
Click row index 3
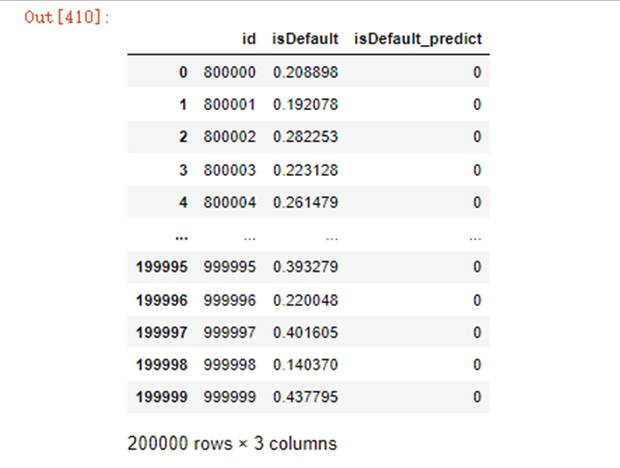point(183,170)
